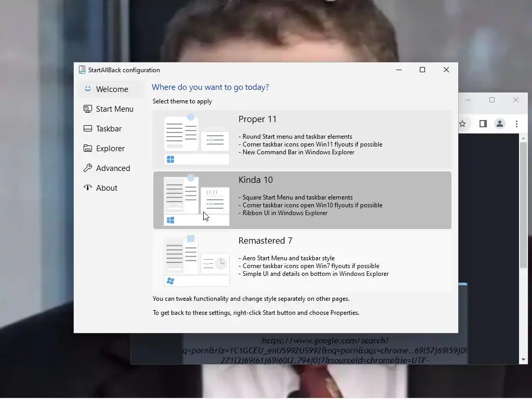The image size is (532, 399).
Task: Click the Taskbar icon in sidebar
Action: click(x=87, y=129)
